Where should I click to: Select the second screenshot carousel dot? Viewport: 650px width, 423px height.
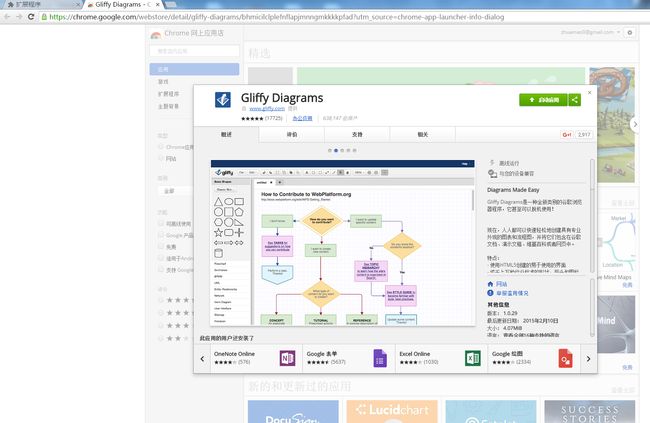(336, 151)
